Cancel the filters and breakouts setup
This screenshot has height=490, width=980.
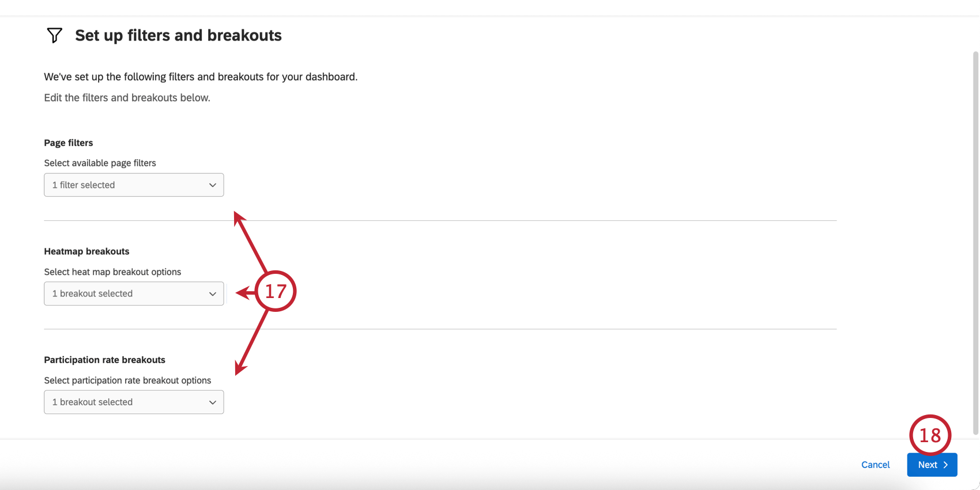click(x=875, y=465)
